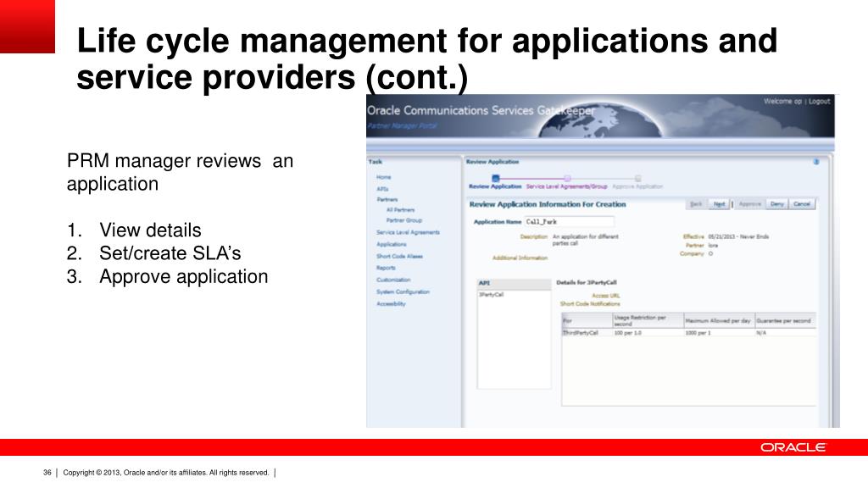The image size is (868, 488).
Task: Click the API list column header
Action: point(515,283)
